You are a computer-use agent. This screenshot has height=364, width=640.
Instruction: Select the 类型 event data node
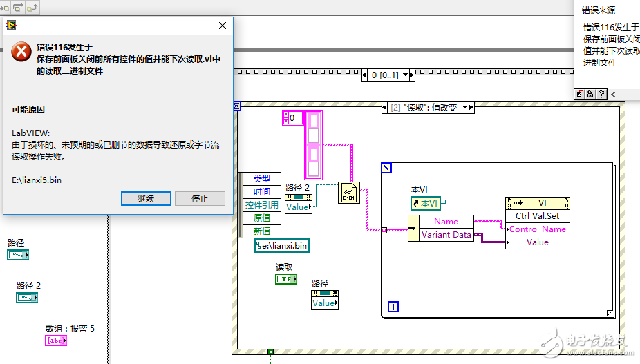(x=262, y=179)
